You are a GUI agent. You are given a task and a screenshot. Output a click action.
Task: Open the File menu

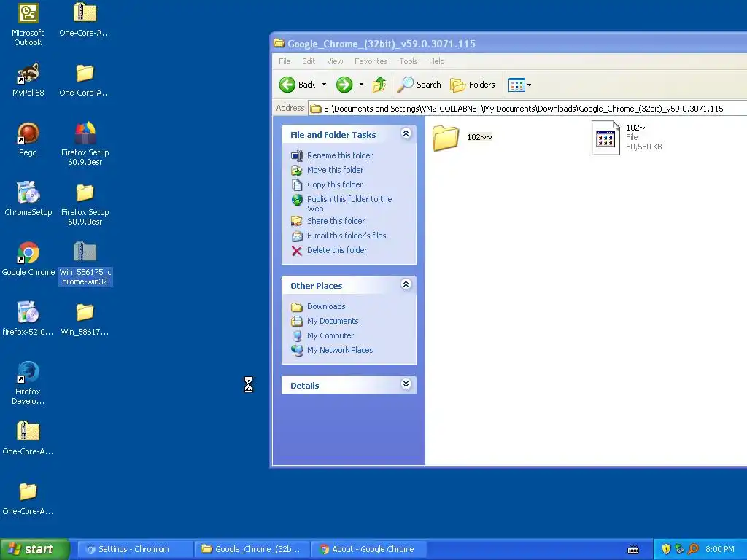point(285,61)
